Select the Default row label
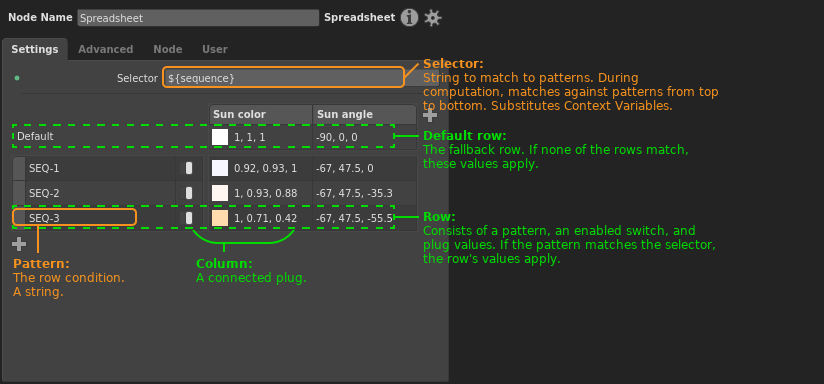This screenshot has width=824, height=384. pyautogui.click(x=35, y=137)
